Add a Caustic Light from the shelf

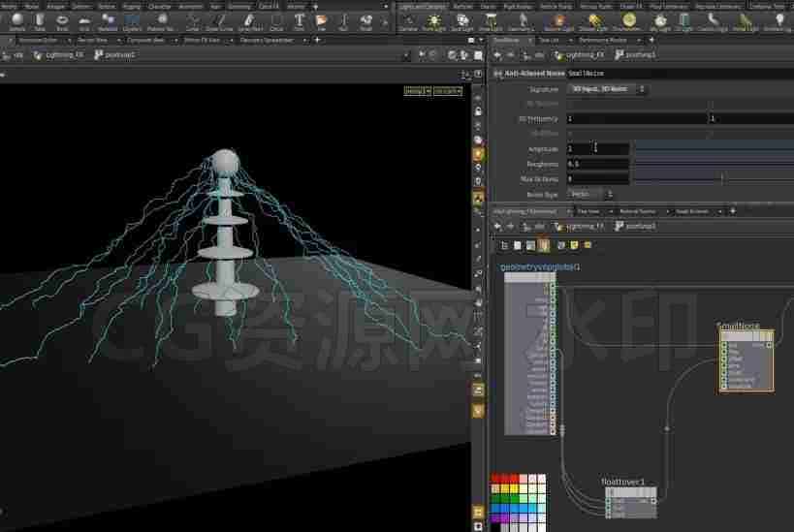click(713, 21)
